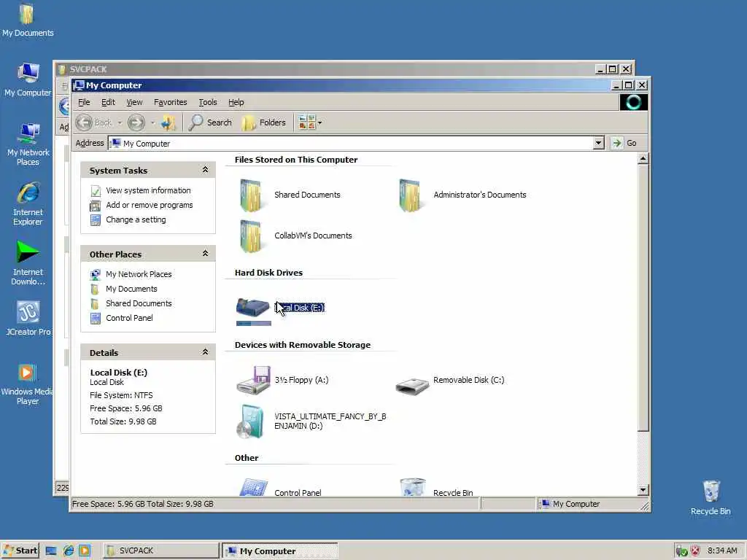This screenshot has width=747, height=560.
Task: Select CollabVM's Documents folder icon
Action: click(251, 236)
